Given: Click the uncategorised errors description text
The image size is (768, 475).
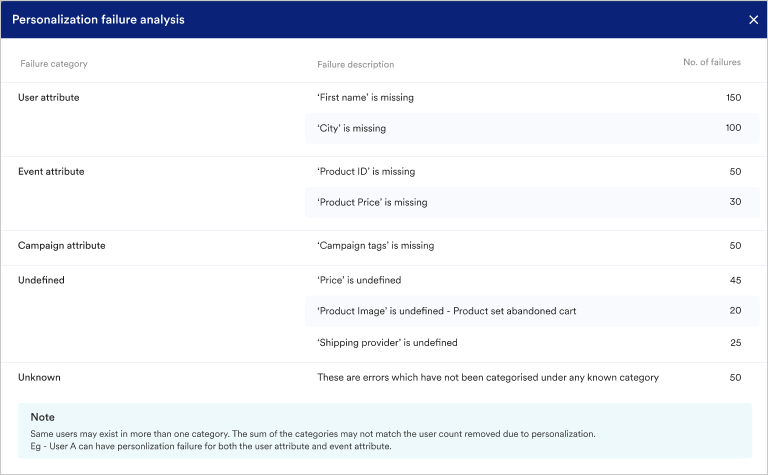Looking at the screenshot, I should [x=488, y=377].
